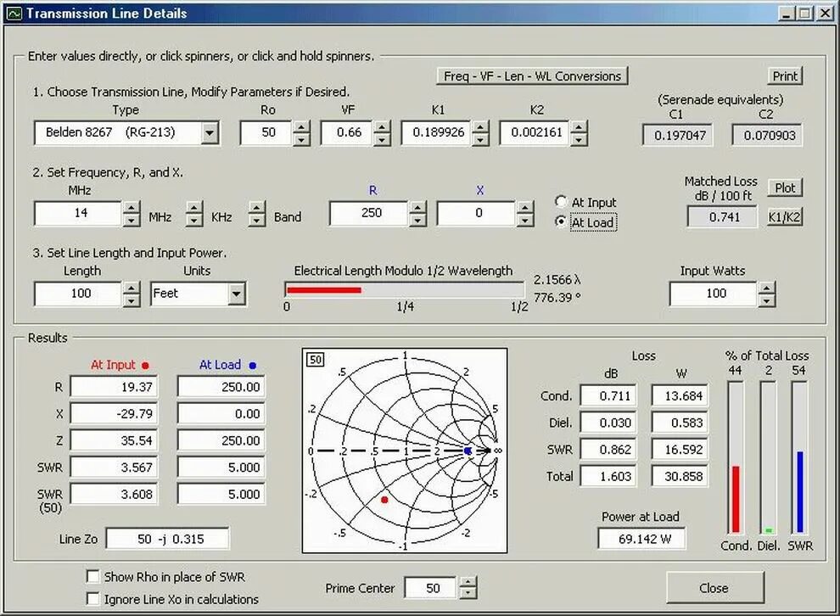Click the 50 label box on Smith chart

pos(315,360)
